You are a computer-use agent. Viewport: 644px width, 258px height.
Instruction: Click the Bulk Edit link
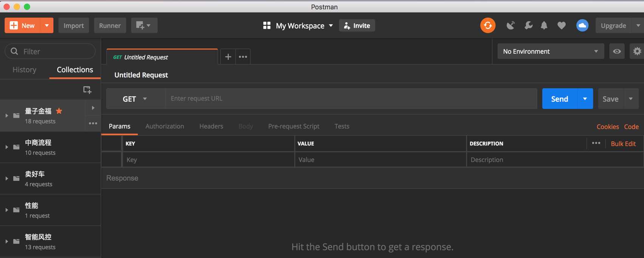pos(623,144)
